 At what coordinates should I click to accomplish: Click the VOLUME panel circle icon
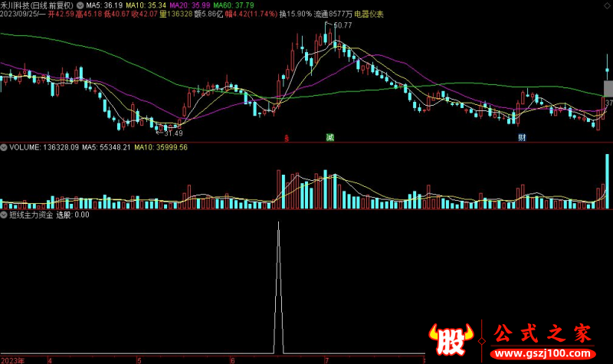5,146
